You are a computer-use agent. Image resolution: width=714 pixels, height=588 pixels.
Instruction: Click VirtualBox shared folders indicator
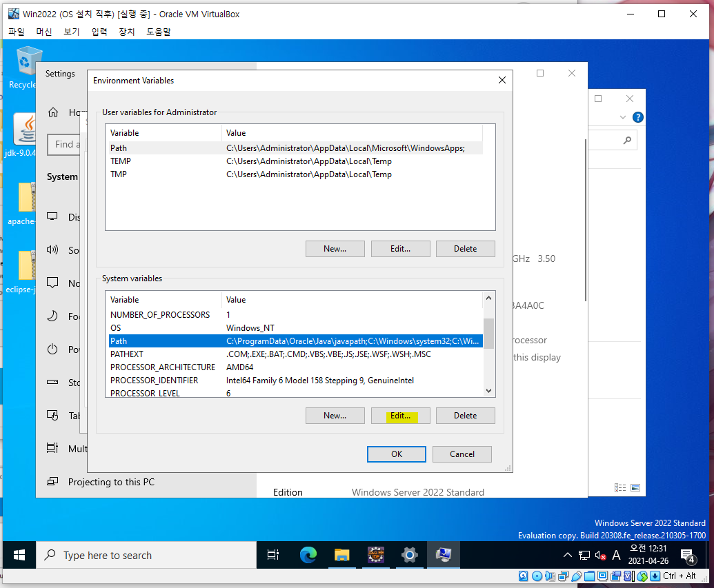click(589, 576)
